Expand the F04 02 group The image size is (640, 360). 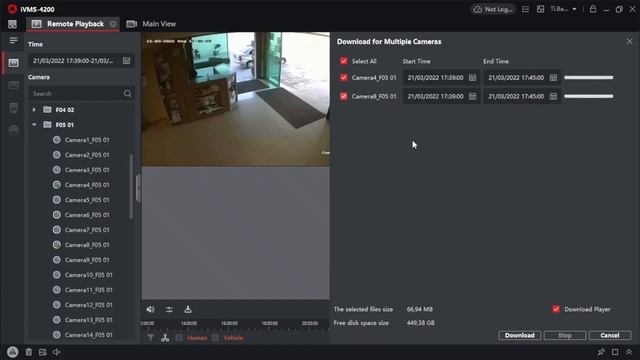(x=34, y=110)
